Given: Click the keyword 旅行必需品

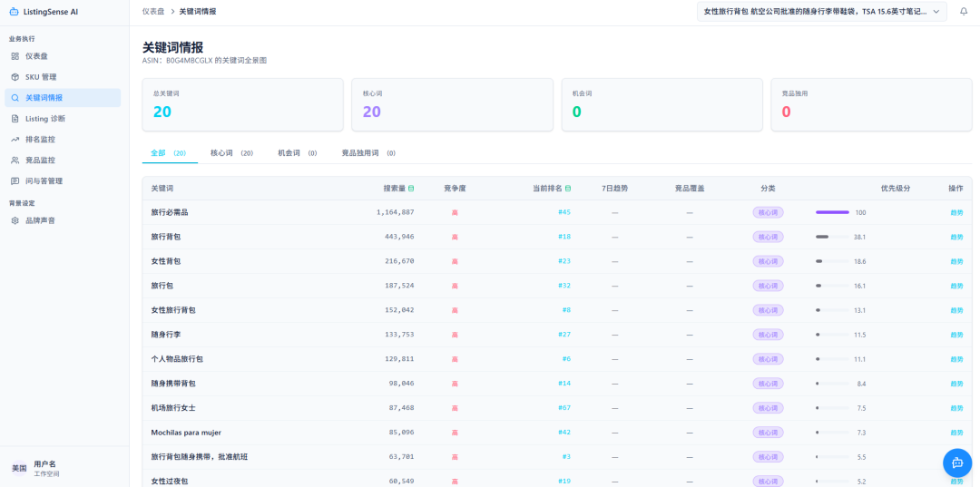Looking at the screenshot, I should click(170, 212).
